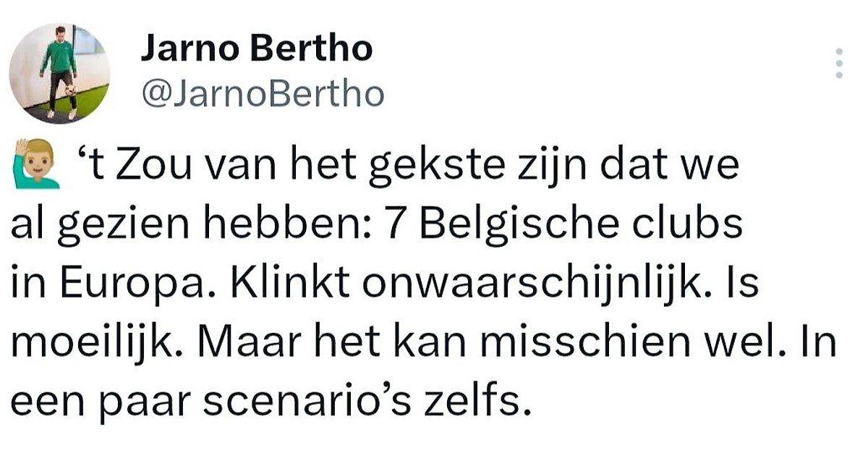Click the display name Jarno Bertho
This screenshot has height=456, width=868.
[x=256, y=49]
